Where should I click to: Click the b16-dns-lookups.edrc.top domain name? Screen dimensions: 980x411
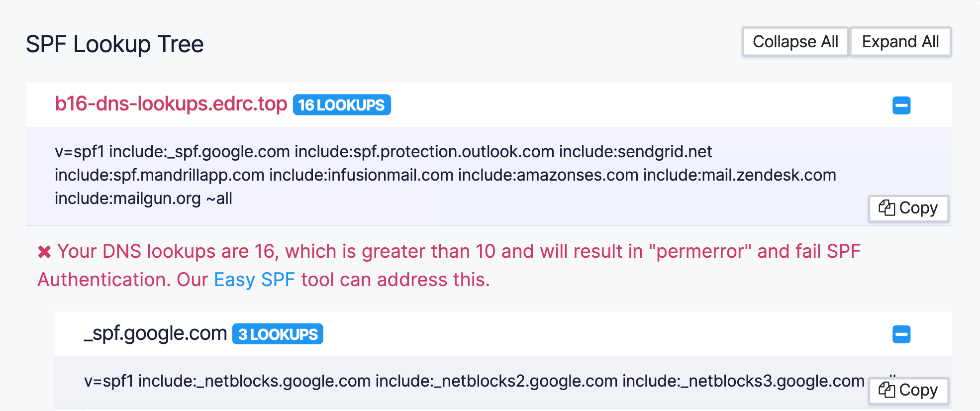pos(171,104)
